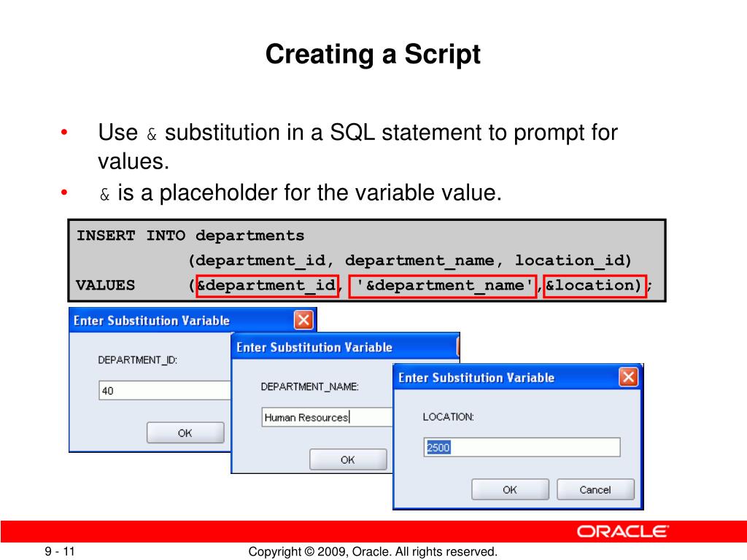The height and width of the screenshot is (560, 747).
Task: Click the Human Resources input field
Action: [328, 417]
